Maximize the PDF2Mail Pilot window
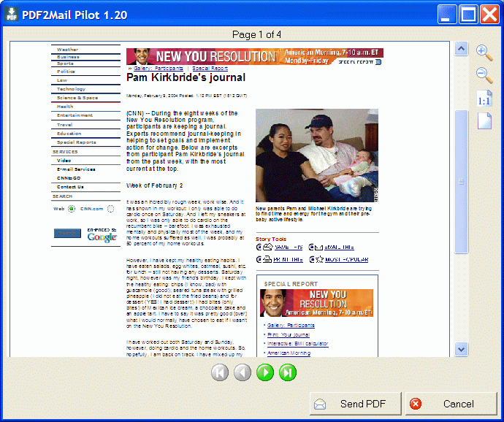504x422 pixels. coord(468,15)
